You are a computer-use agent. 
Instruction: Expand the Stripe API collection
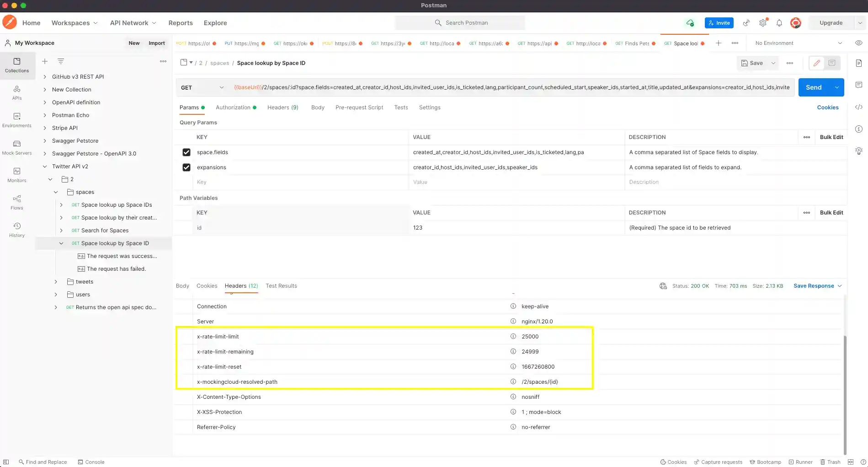(45, 128)
